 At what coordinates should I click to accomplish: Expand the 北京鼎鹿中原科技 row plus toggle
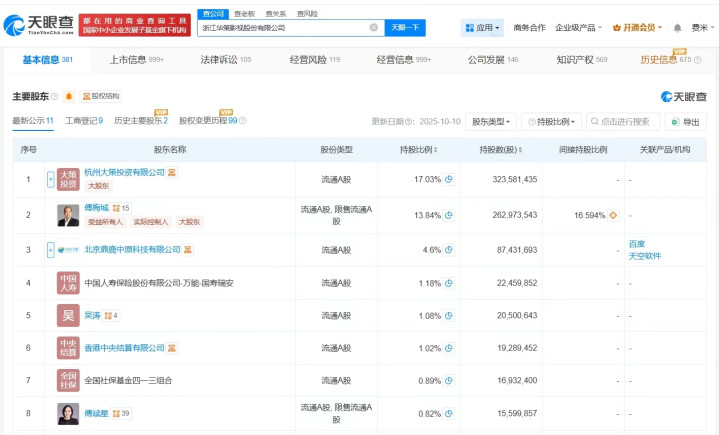pyautogui.click(x=51, y=249)
